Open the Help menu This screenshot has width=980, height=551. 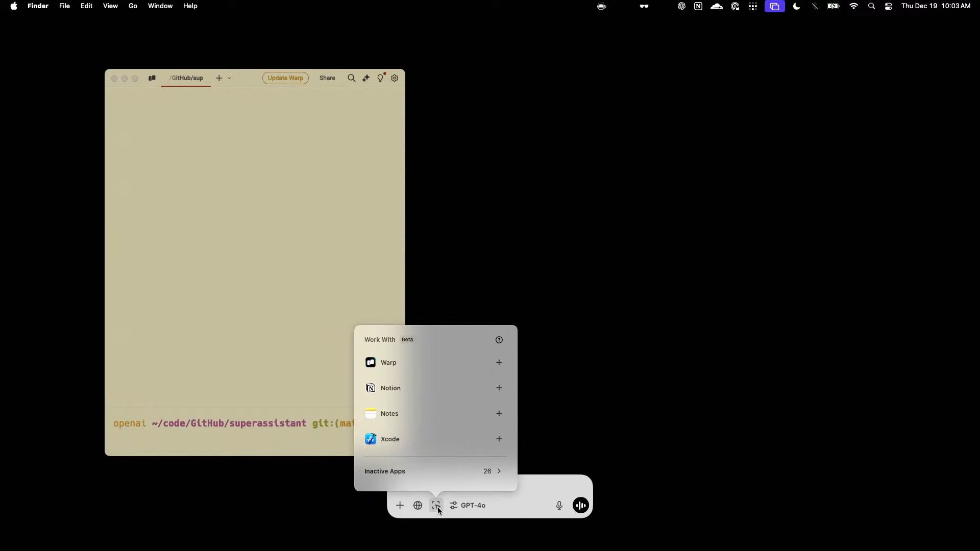click(190, 6)
